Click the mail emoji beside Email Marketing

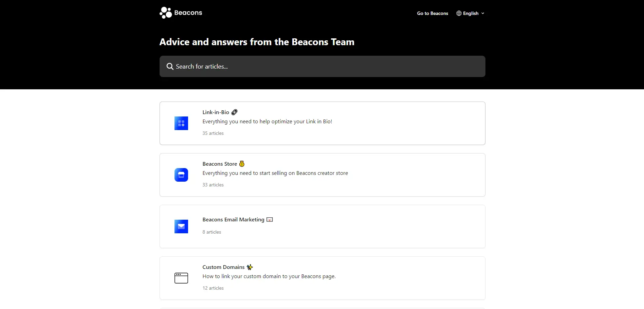pos(270,220)
